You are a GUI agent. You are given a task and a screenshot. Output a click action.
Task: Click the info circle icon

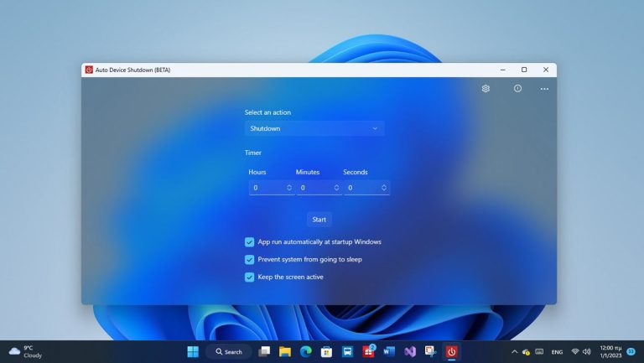pos(517,89)
